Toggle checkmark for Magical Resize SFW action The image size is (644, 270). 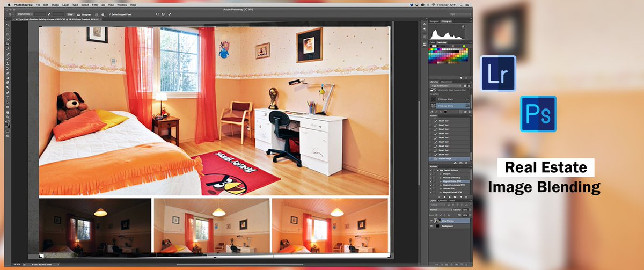(431, 181)
